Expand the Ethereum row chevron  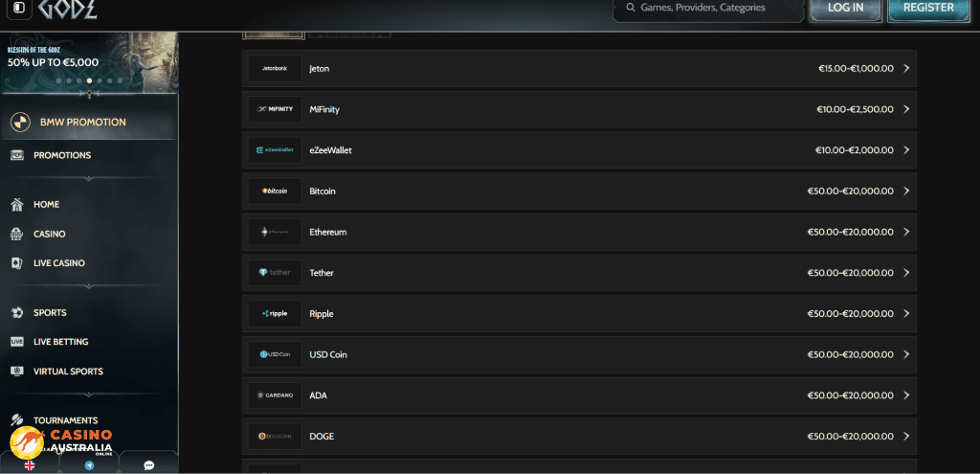coord(906,232)
